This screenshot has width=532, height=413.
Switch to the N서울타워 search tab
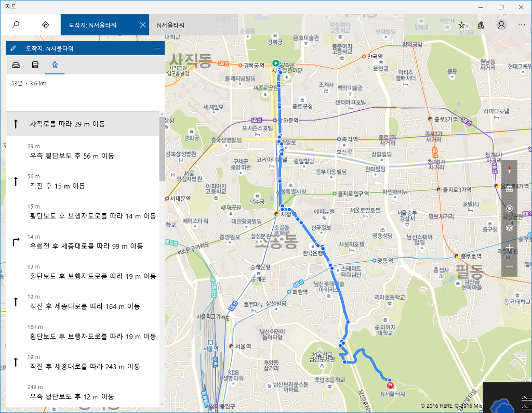[x=192, y=24]
